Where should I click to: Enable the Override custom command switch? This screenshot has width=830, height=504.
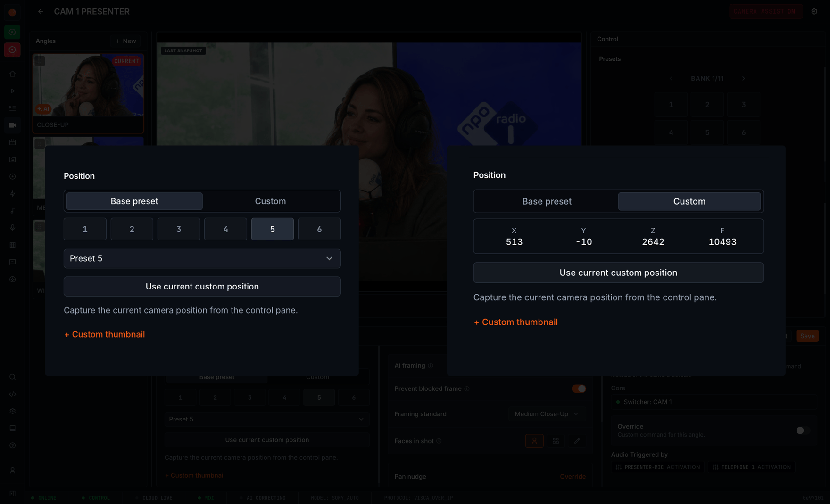(803, 430)
